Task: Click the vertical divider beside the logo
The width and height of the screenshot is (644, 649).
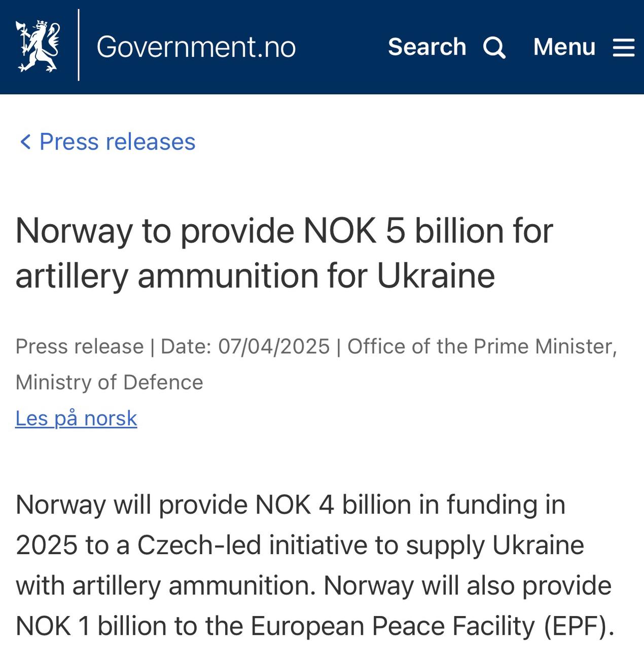Action: tap(79, 46)
